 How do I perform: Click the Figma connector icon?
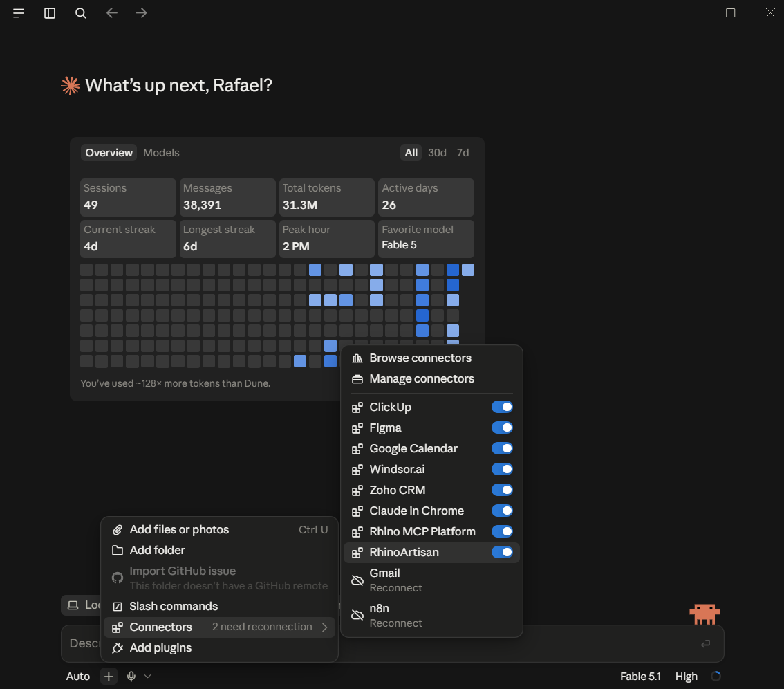click(x=357, y=428)
